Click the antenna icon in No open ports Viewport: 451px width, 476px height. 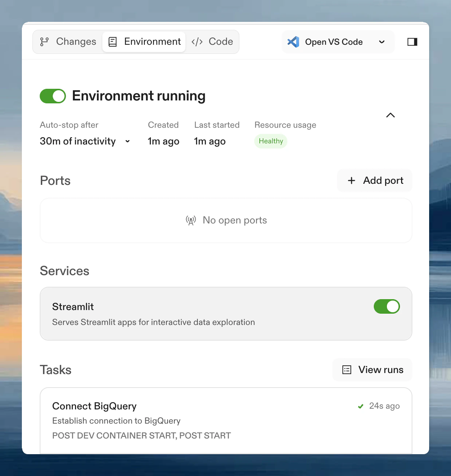pos(190,220)
